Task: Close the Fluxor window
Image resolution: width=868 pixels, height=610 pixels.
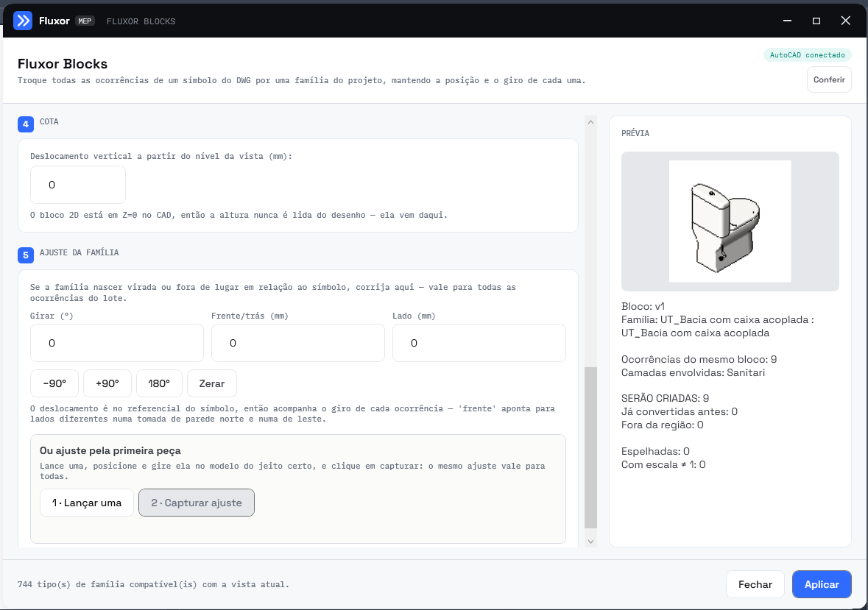Action: [845, 21]
